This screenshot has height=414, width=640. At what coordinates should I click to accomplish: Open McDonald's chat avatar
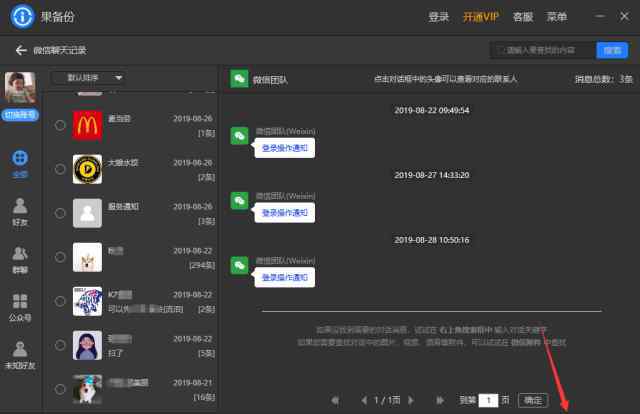coord(87,125)
